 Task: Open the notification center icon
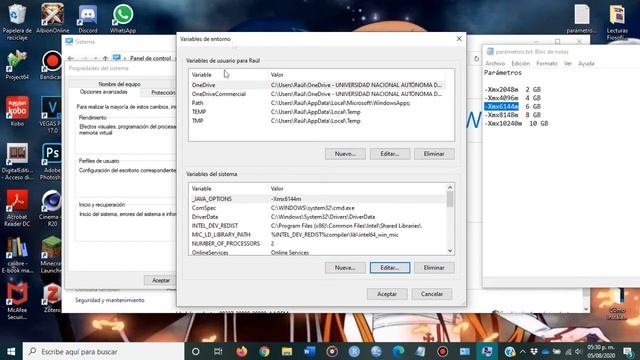(629, 352)
